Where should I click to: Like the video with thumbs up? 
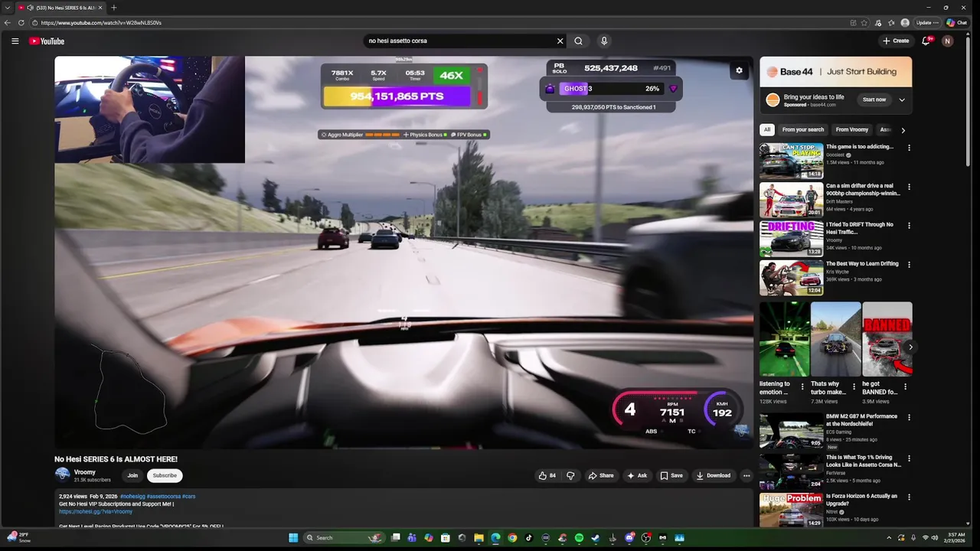pos(547,475)
